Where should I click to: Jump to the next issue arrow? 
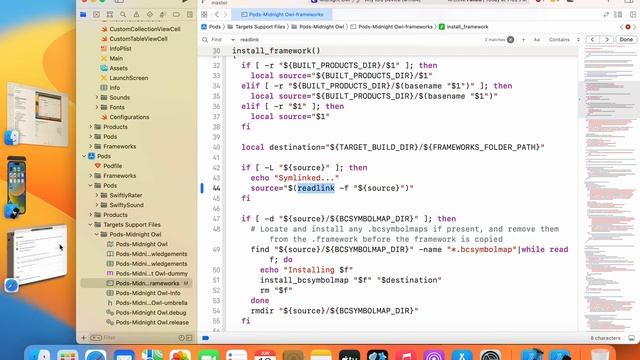tap(634, 27)
